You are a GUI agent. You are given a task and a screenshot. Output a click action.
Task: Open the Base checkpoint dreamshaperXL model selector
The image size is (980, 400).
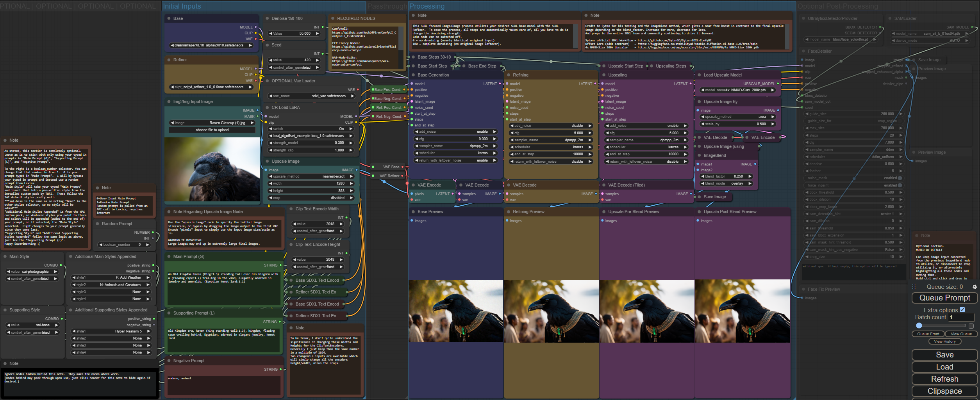(x=212, y=45)
